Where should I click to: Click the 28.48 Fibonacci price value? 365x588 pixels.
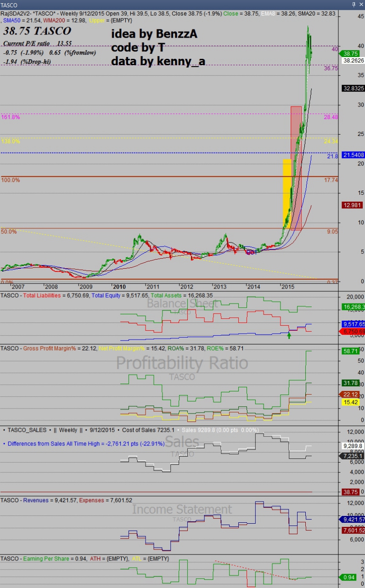click(331, 117)
